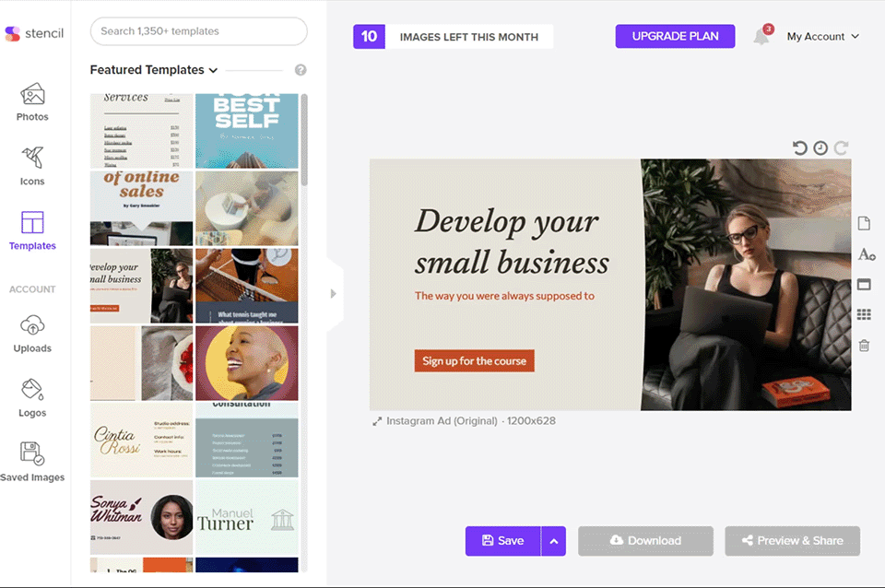Open the Save options arrow menu
Screen dimensions: 885x588
pos(554,541)
